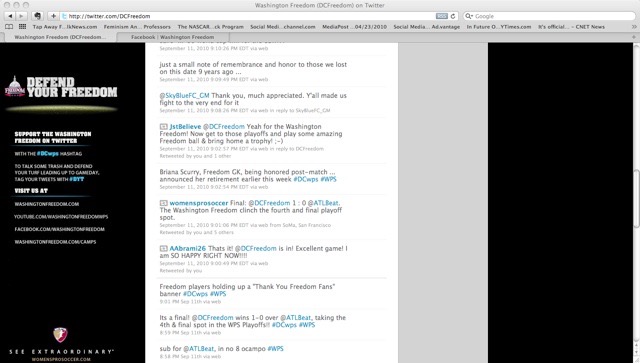
Task: Click the RSS button in address bar
Action: pyautogui.click(x=442, y=16)
